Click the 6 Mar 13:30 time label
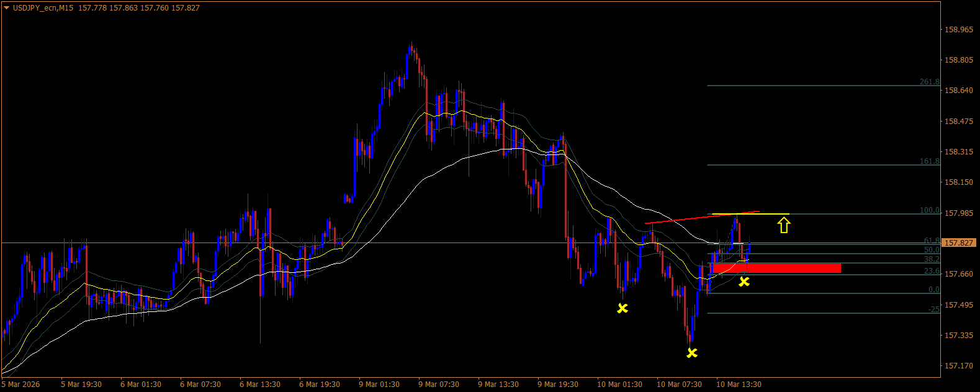Viewport: 980px width, 392px height. pos(260,385)
